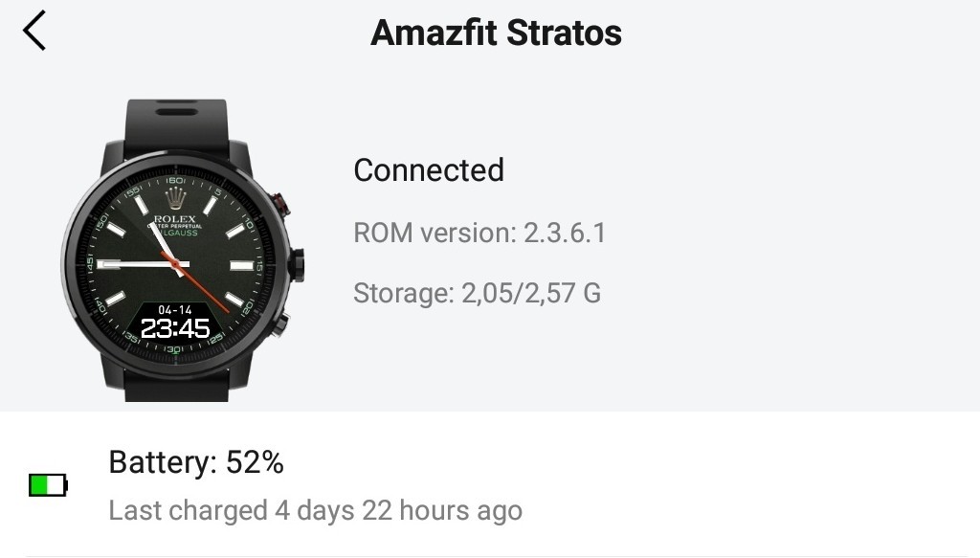Click the Last charged 4 days text
The width and height of the screenshot is (980, 558).
coord(315,510)
